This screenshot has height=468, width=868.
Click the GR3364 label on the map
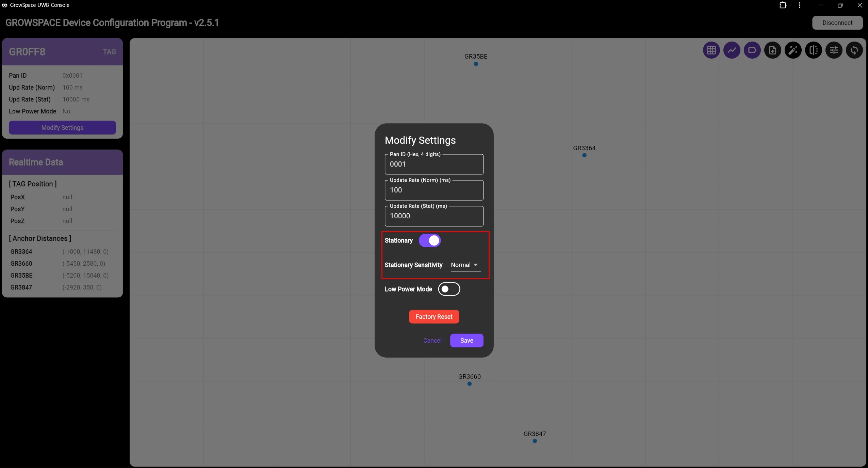click(x=584, y=148)
